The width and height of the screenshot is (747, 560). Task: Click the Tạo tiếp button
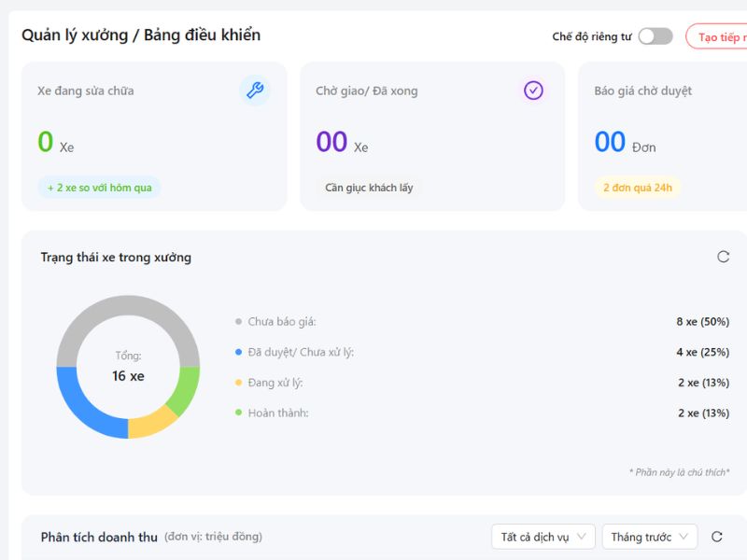(x=716, y=36)
